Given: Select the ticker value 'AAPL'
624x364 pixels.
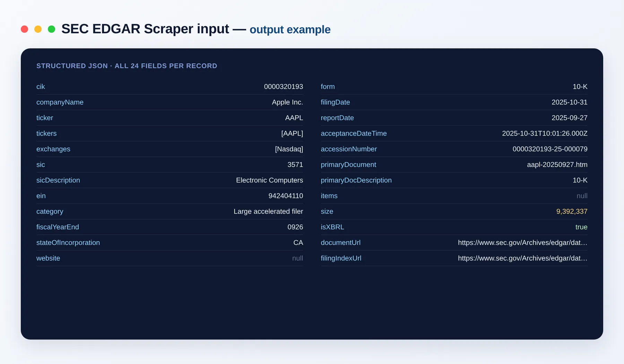Looking at the screenshot, I should [294, 118].
